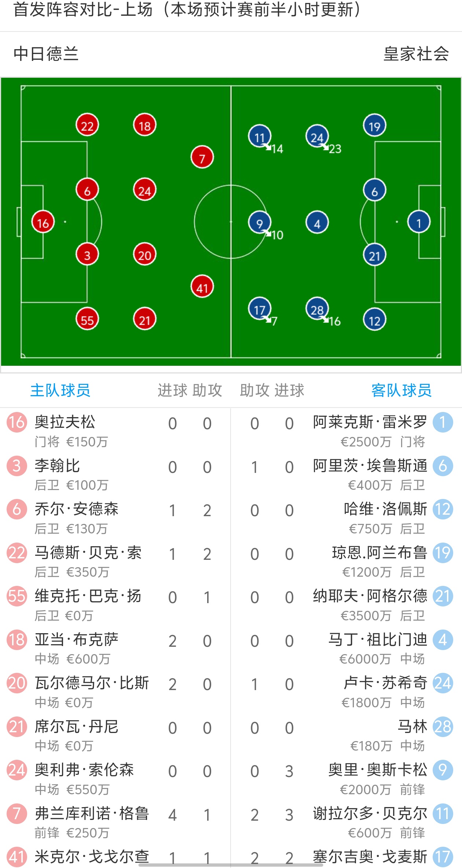Switch to 主队球员 tab

[60, 390]
